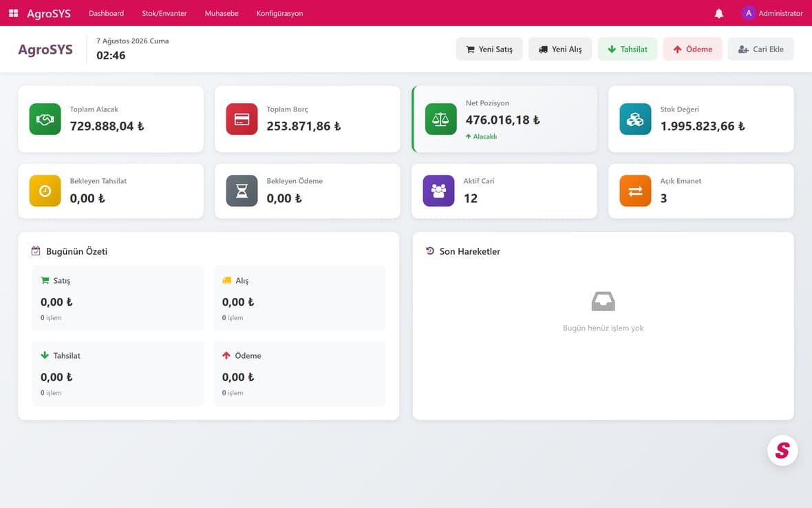Image resolution: width=812 pixels, height=508 pixels.
Task: Click the Yeni Alış button
Action: pyautogui.click(x=560, y=49)
